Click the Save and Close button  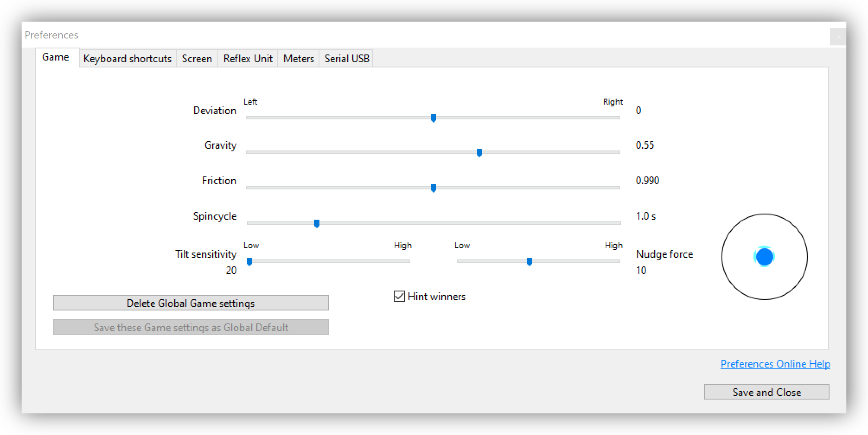(x=767, y=392)
